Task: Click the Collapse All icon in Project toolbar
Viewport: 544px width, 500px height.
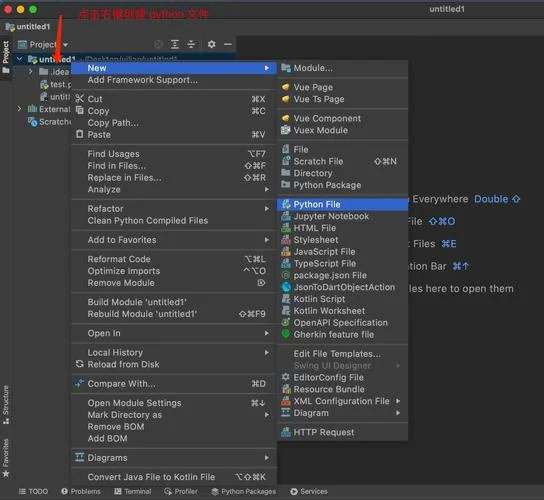Action: 191,44
